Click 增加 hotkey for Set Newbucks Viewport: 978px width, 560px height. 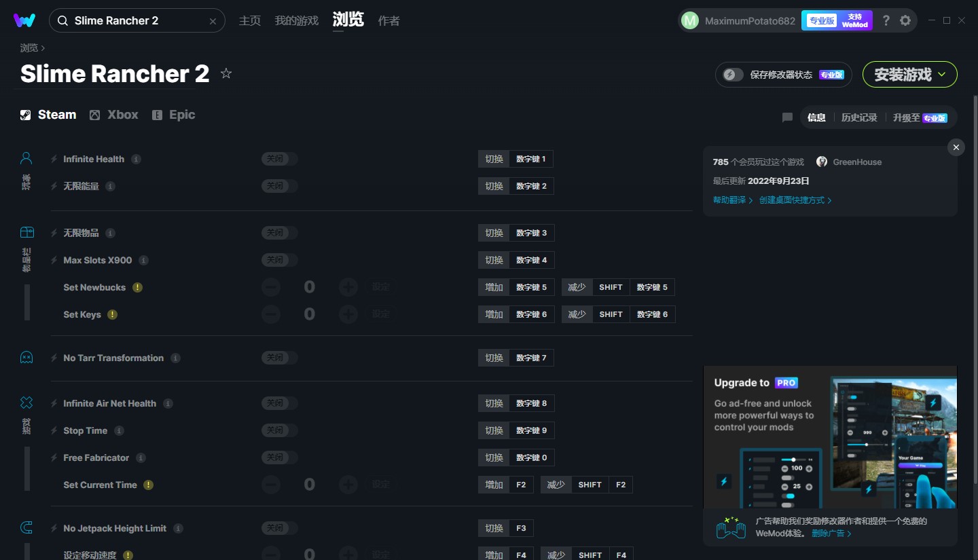point(494,287)
